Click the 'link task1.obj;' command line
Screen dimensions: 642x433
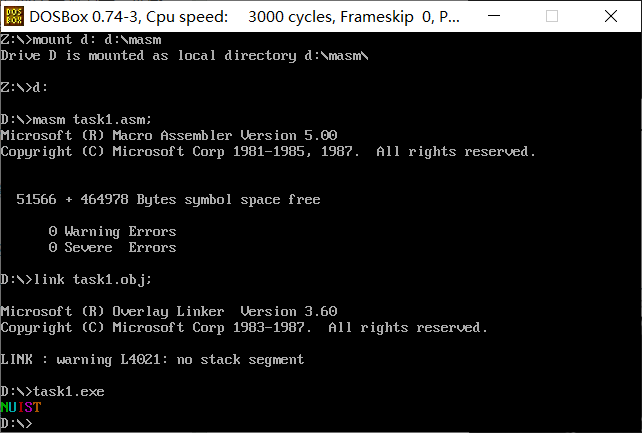(76, 280)
